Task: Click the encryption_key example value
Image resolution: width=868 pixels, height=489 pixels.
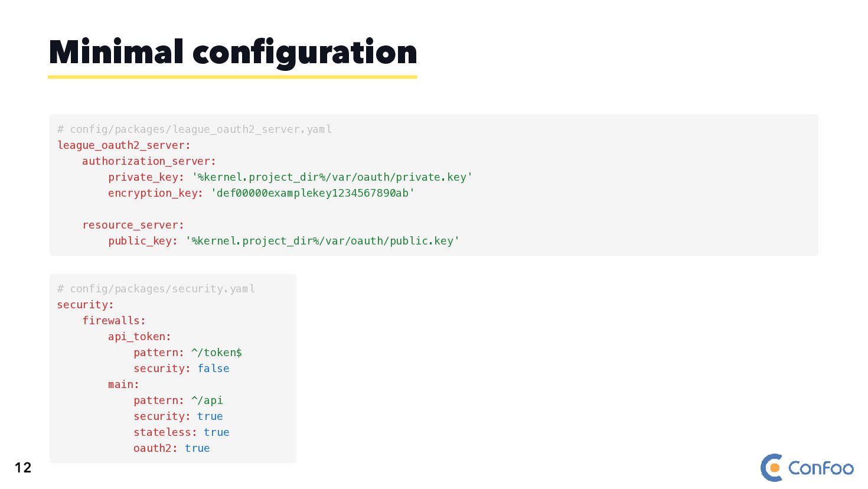Action: [312, 193]
